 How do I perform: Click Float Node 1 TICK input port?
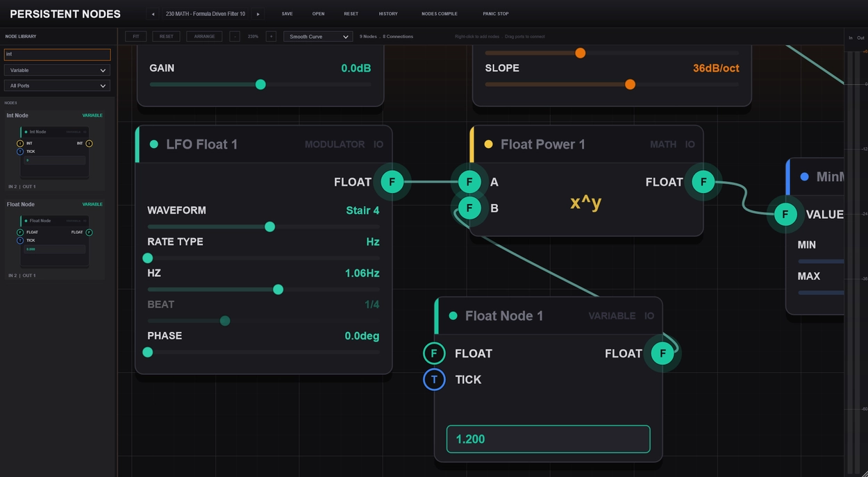(x=434, y=379)
